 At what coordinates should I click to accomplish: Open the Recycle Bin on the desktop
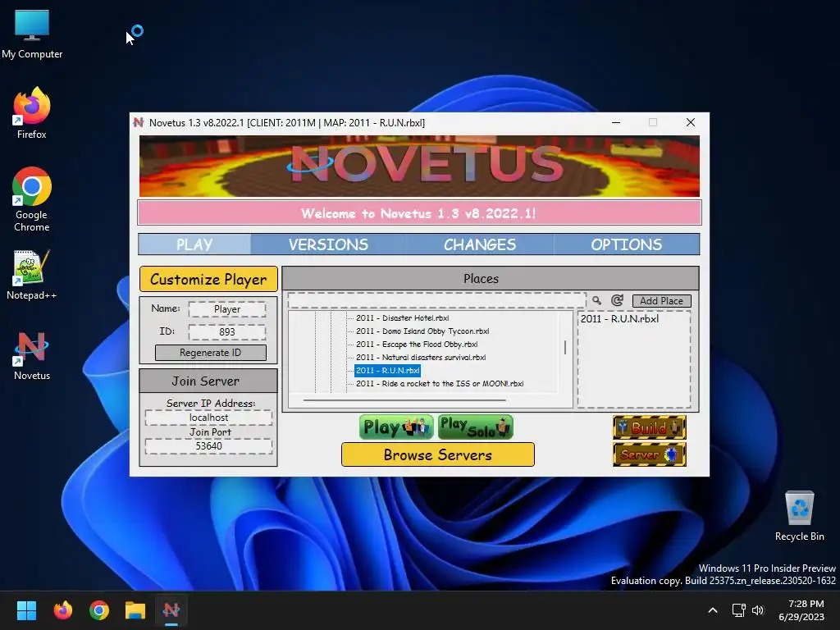click(x=799, y=517)
